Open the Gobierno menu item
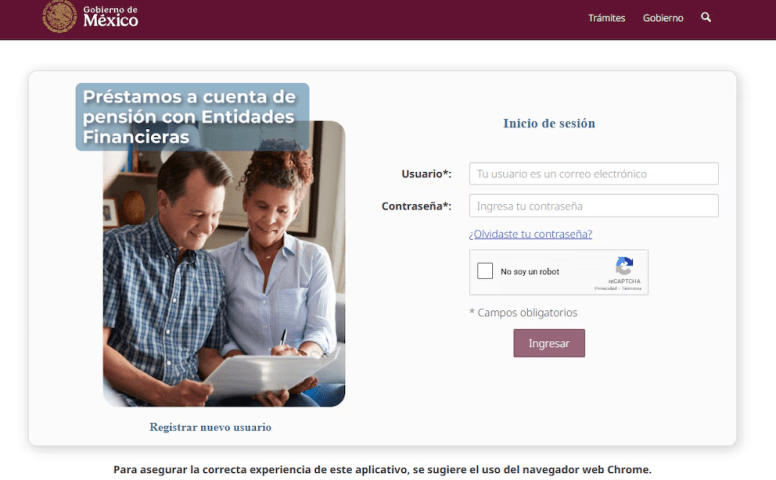The width and height of the screenshot is (776, 480). coord(663,18)
